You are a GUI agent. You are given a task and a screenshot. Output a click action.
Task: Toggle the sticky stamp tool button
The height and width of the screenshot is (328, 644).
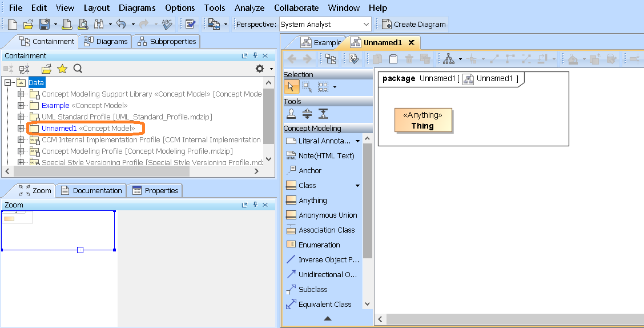291,114
